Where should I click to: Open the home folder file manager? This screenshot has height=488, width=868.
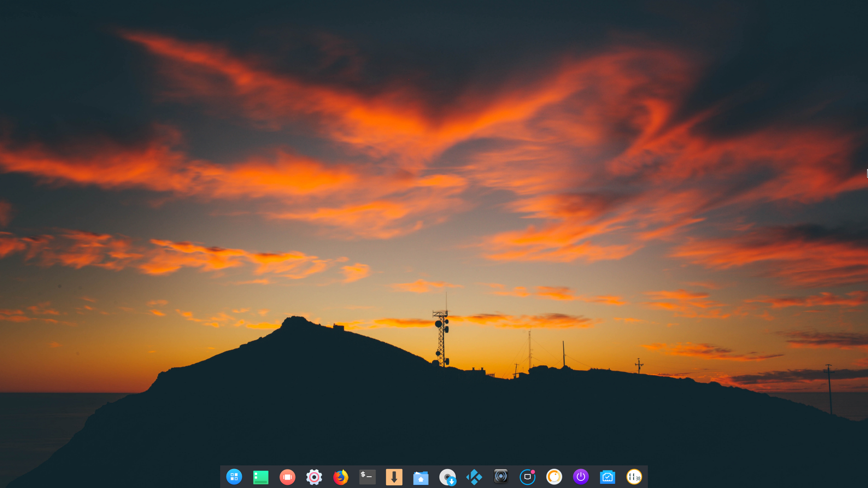point(421,477)
